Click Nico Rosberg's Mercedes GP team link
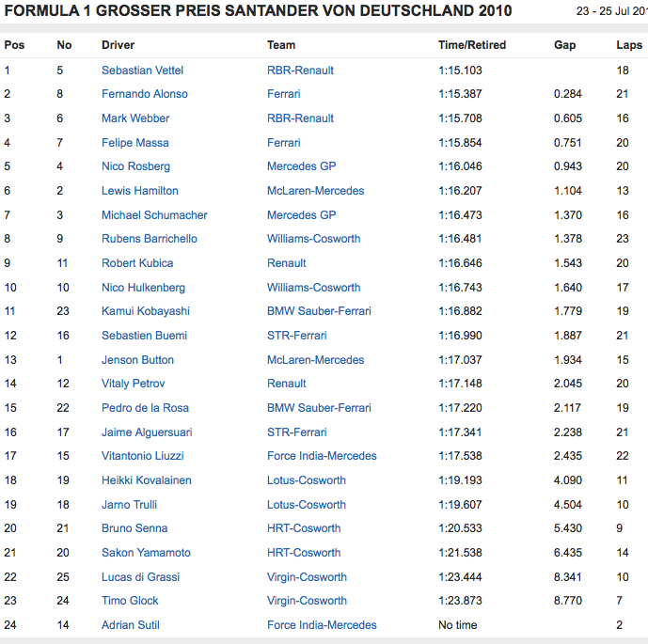Viewport: 648px width, 644px height. click(301, 166)
